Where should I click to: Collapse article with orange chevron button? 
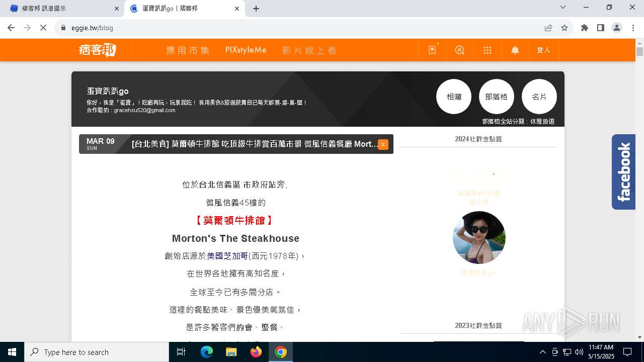[383, 144]
